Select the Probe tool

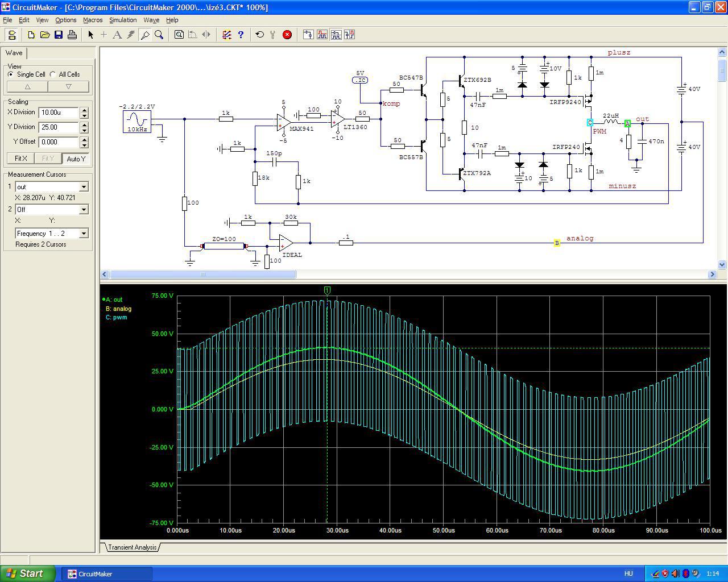click(x=145, y=35)
